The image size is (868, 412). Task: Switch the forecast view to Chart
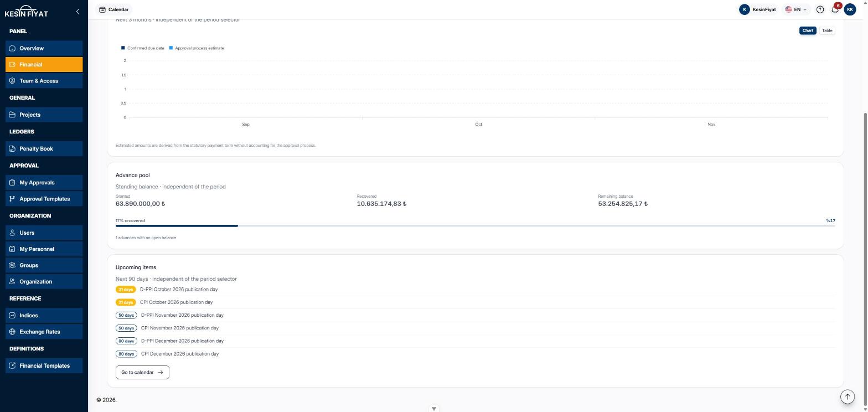coord(808,30)
